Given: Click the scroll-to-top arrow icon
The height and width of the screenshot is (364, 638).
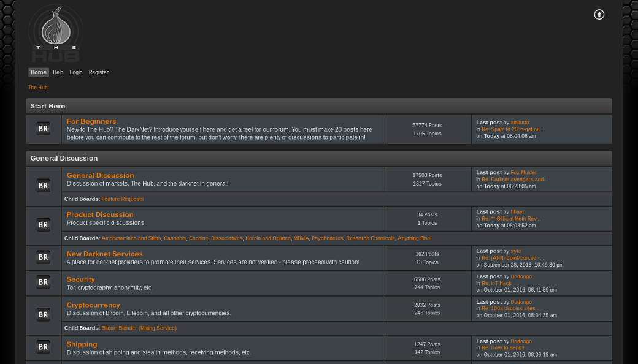Looking at the screenshot, I should coord(599,14).
